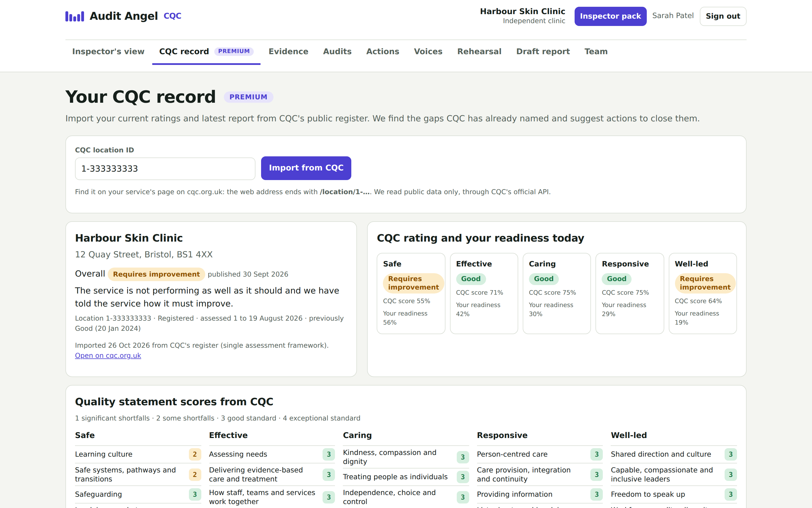Click Capable, compassionate and inclusive leaders
812x508 pixels.
coord(674,474)
